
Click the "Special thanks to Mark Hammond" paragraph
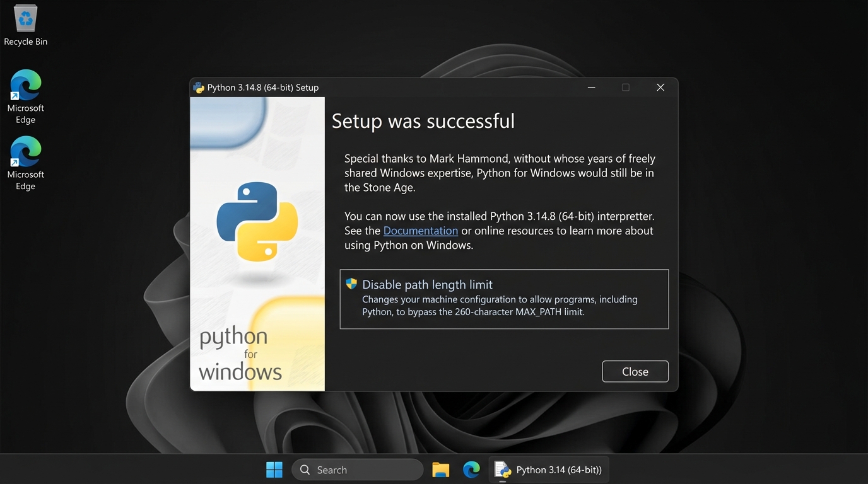500,173
